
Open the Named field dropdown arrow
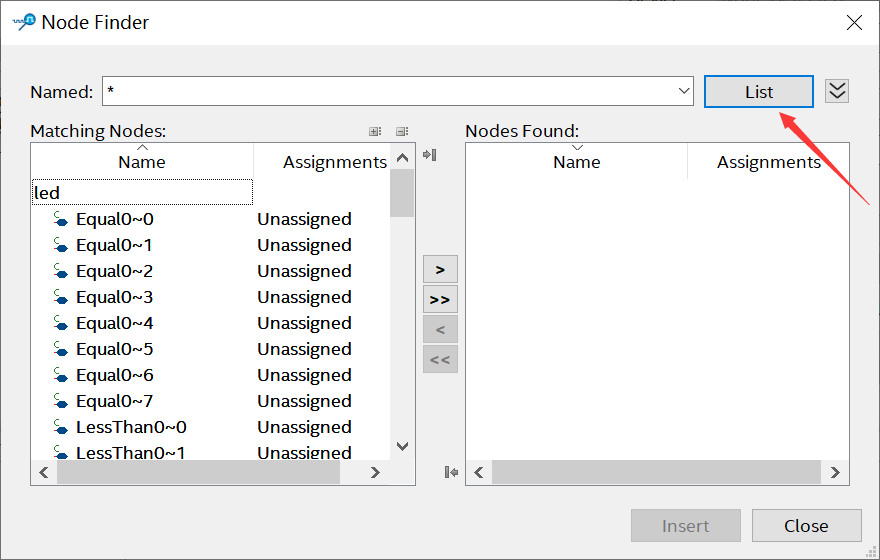pyautogui.click(x=684, y=91)
